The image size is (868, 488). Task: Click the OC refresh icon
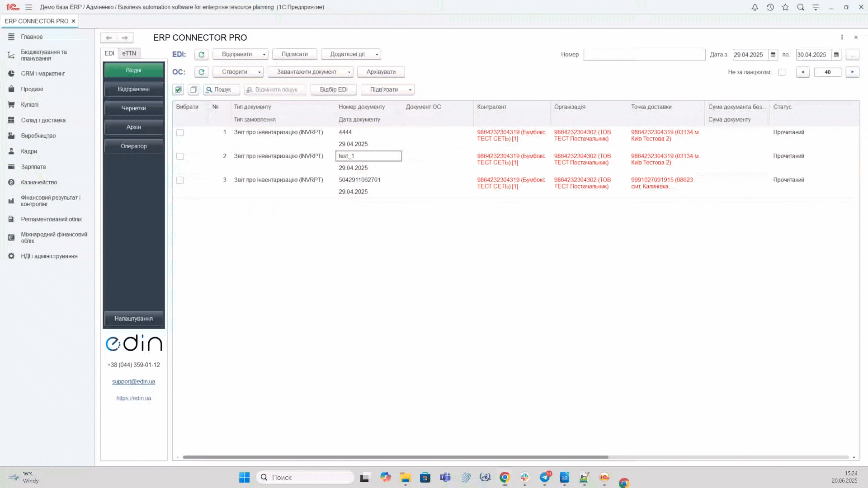pyautogui.click(x=201, y=72)
